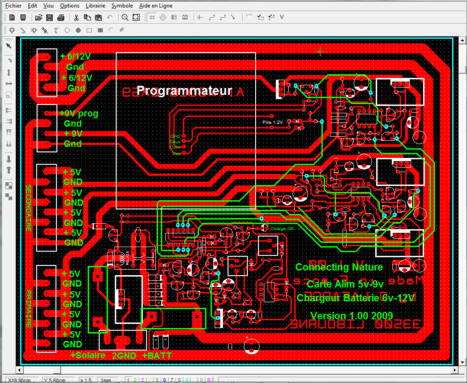Click the '+9V prog' connector label
The width and height of the screenshot is (467, 383).
79,113
